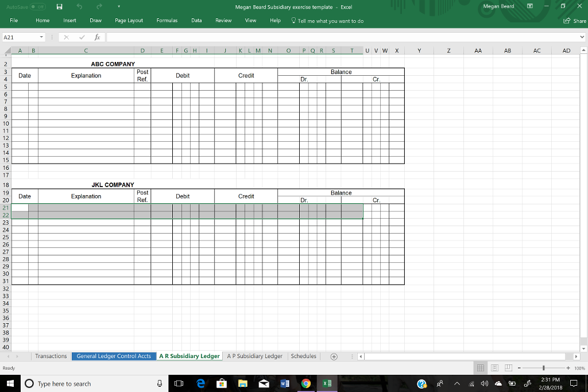Open the View ribbon tab
The height and width of the screenshot is (392, 588).
point(250,21)
